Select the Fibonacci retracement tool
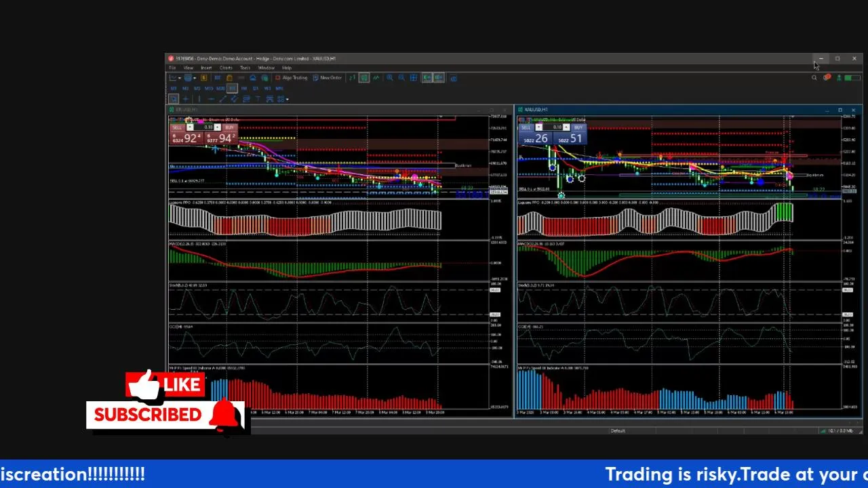 pos(246,99)
